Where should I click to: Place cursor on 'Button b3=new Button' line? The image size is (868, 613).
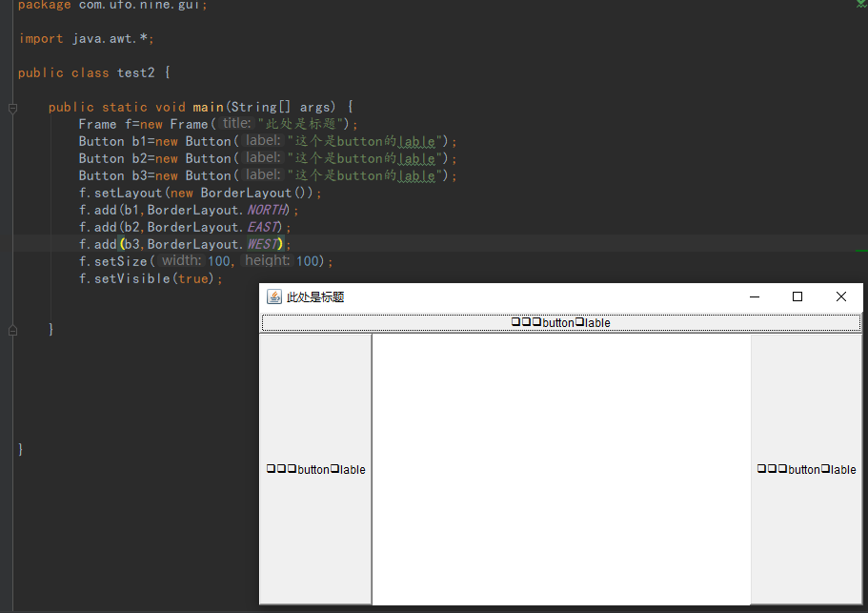(x=268, y=175)
